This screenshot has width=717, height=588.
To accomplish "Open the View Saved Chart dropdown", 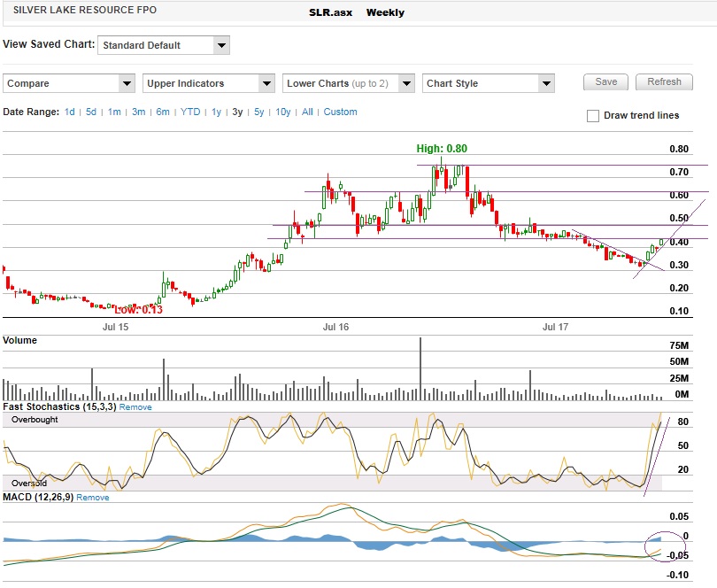I will 163,45.
